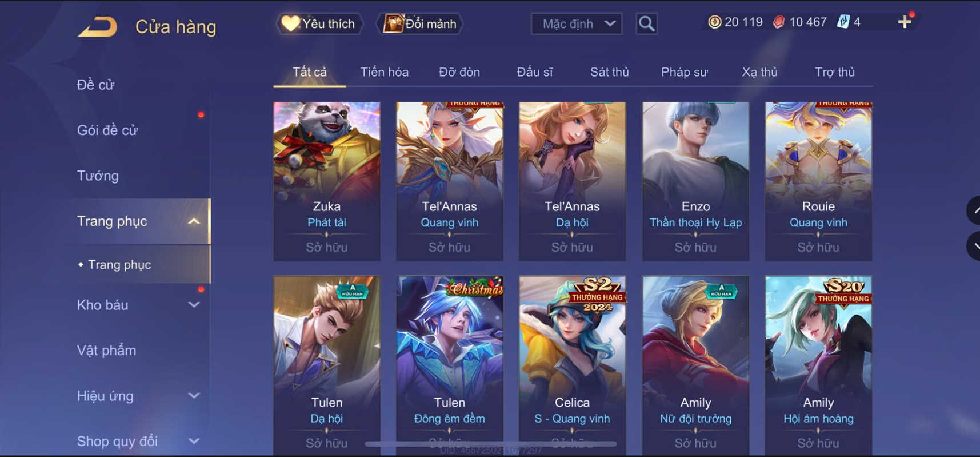Select the Enzo Thần thoại Hy Lạp card
The image size is (980, 457).
tap(695, 181)
